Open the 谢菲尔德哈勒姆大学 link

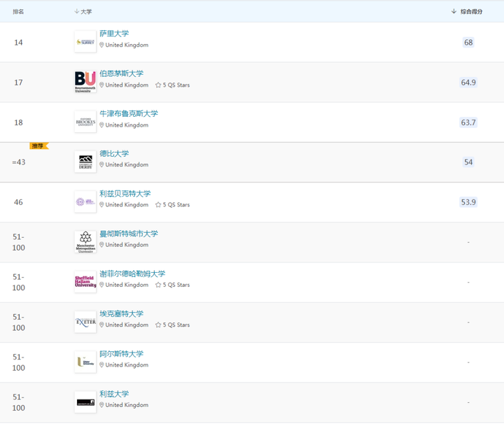point(132,274)
